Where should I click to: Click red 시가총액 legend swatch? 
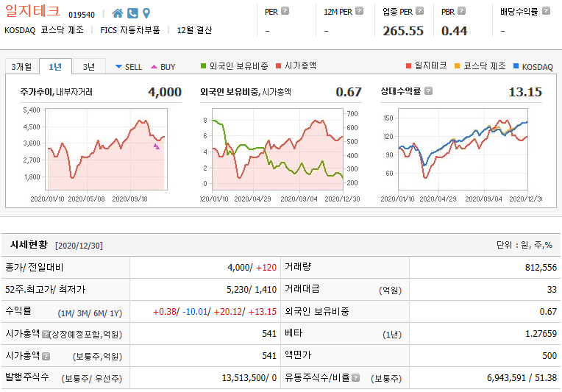[279, 66]
